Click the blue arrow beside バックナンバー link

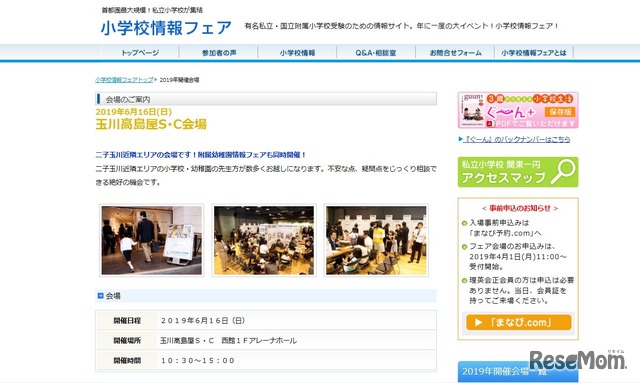460,139
